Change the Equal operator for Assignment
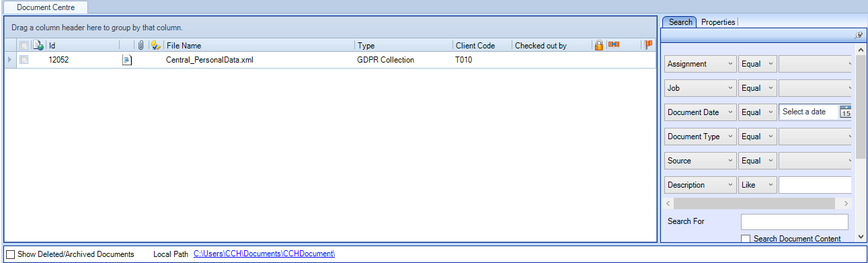 [757, 64]
